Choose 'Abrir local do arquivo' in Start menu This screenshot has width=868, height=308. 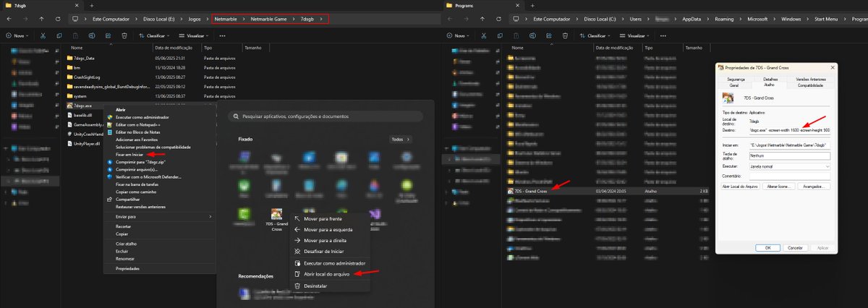point(330,274)
